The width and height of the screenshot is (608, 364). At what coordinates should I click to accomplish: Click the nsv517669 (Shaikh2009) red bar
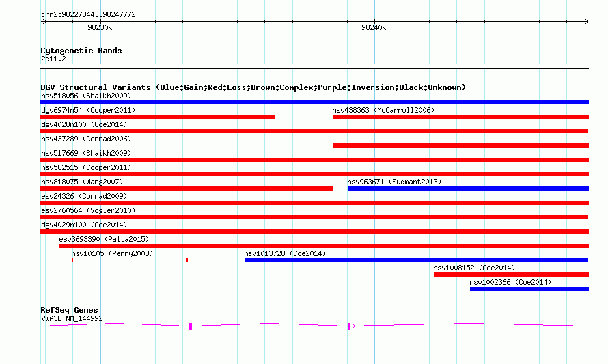pyautogui.click(x=314, y=160)
